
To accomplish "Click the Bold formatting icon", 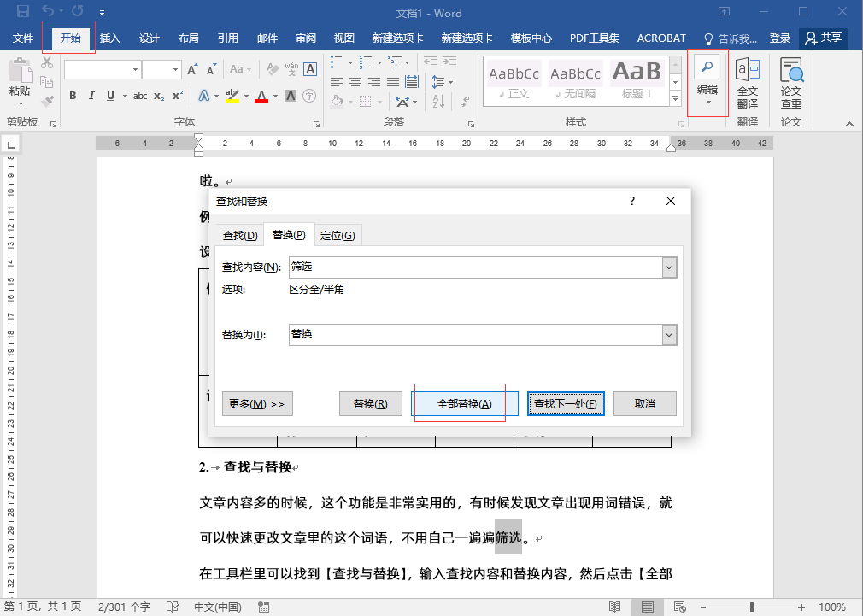I will click(x=73, y=96).
